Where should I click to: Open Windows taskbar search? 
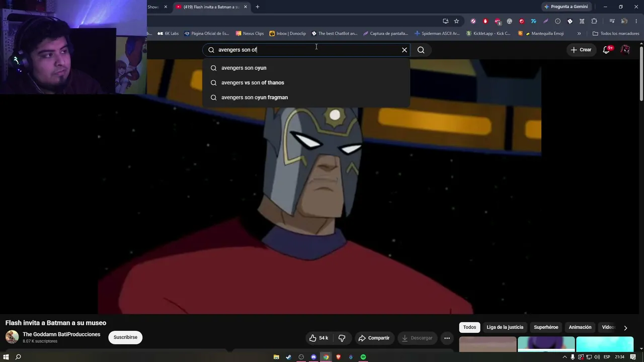point(18,357)
